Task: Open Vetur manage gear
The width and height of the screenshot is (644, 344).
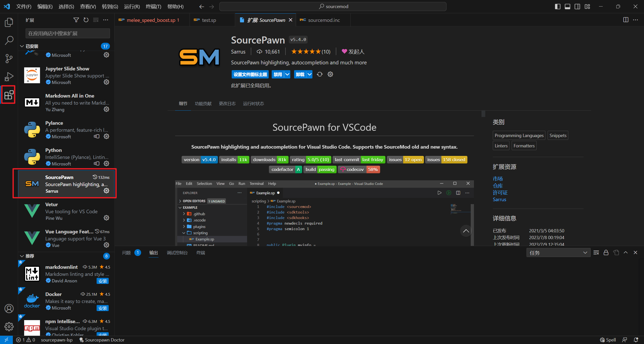Action: point(106,218)
